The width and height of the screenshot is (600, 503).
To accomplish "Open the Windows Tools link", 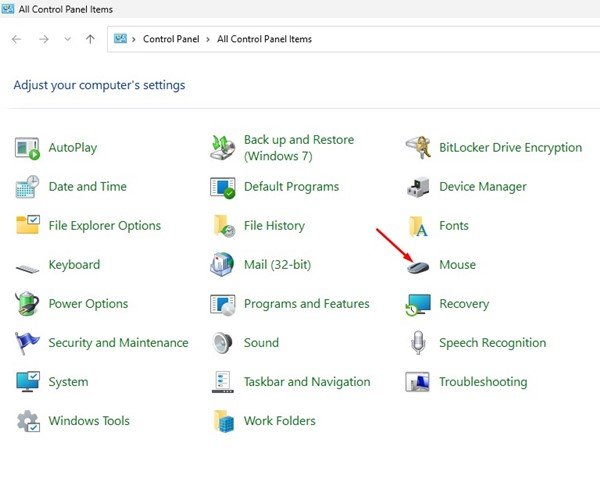I will (89, 421).
